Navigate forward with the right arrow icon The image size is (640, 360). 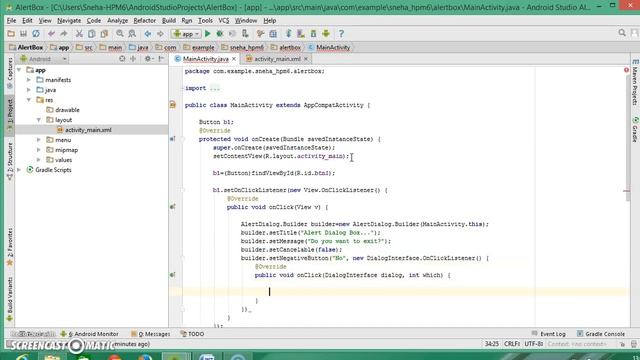[x=160, y=34]
